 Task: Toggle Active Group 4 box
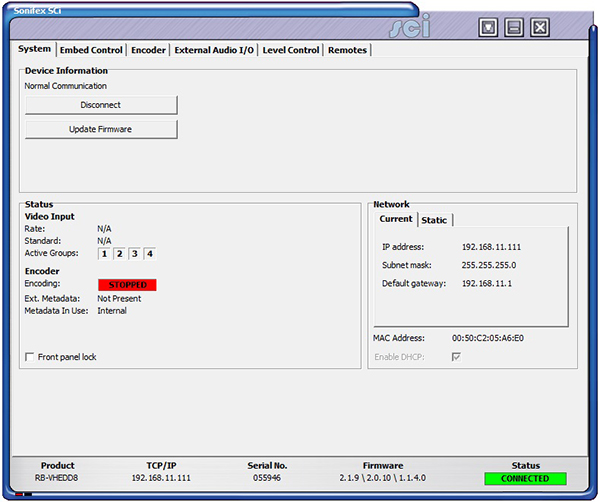point(150,254)
